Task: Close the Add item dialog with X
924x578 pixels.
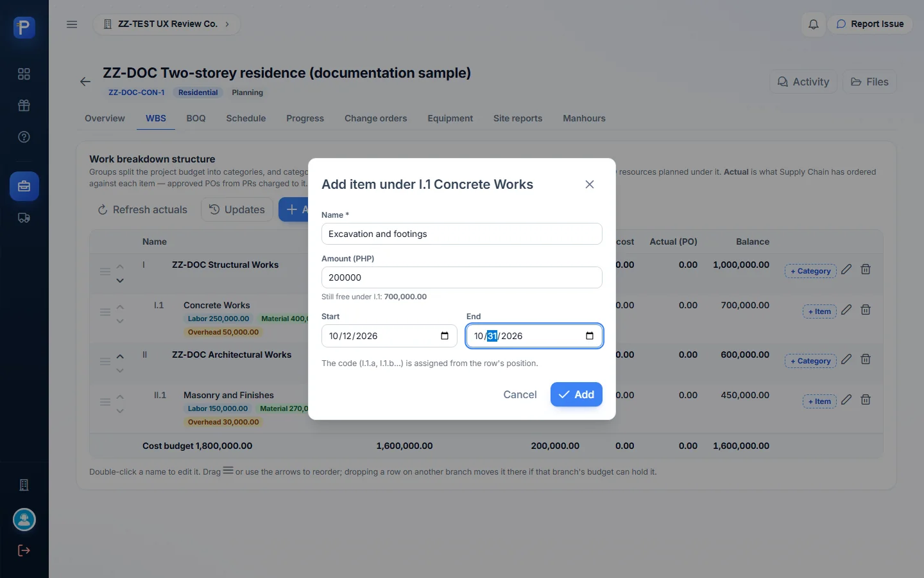Action: [x=590, y=184]
